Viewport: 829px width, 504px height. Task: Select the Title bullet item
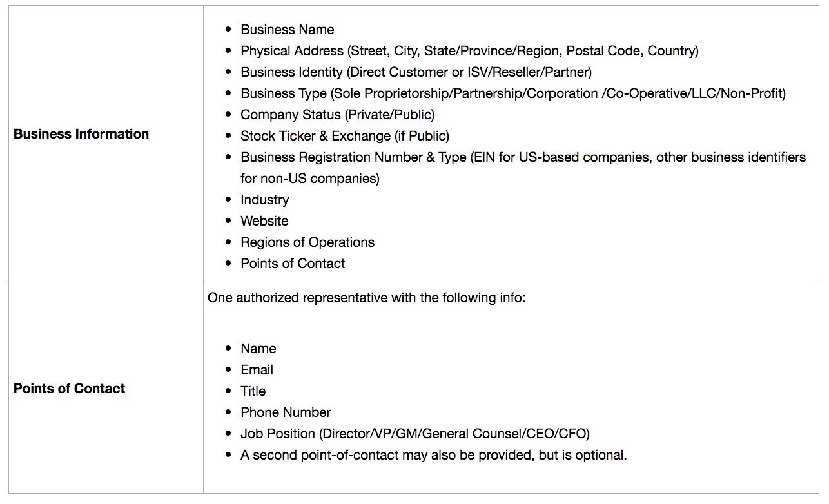[253, 391]
